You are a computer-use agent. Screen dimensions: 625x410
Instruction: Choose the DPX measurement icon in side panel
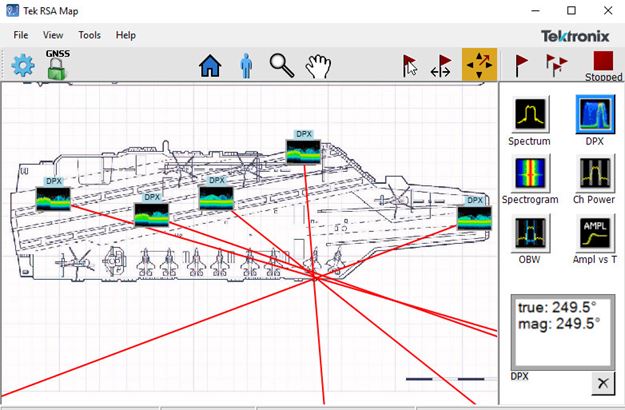click(x=595, y=114)
